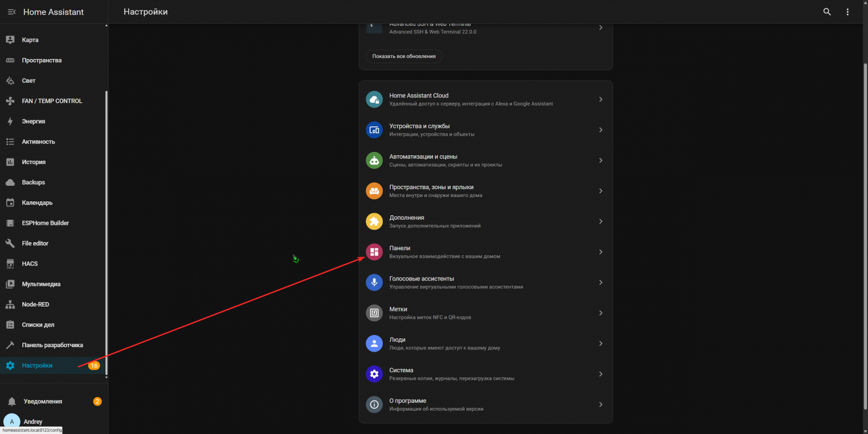Open search with the magnifier icon
Image resolution: width=868 pixels, height=434 pixels.
coord(827,12)
